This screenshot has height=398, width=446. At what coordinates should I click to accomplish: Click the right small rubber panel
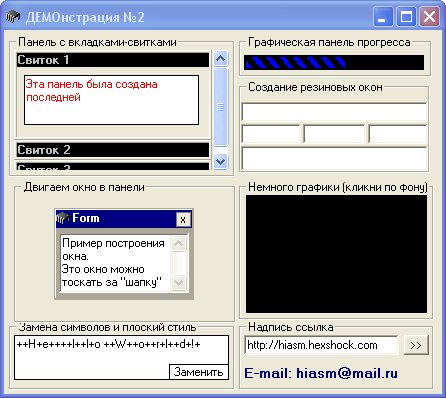pos(398,134)
